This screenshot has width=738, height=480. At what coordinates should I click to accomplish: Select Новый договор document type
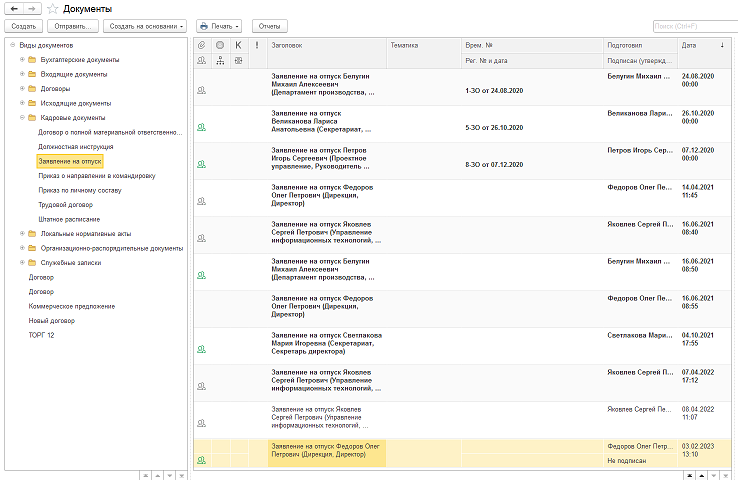click(52, 320)
